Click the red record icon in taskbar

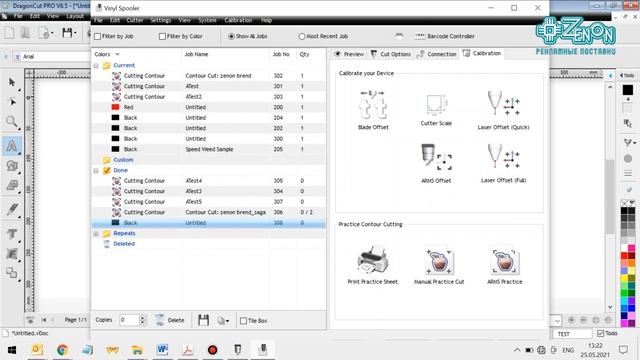[x=212, y=350]
